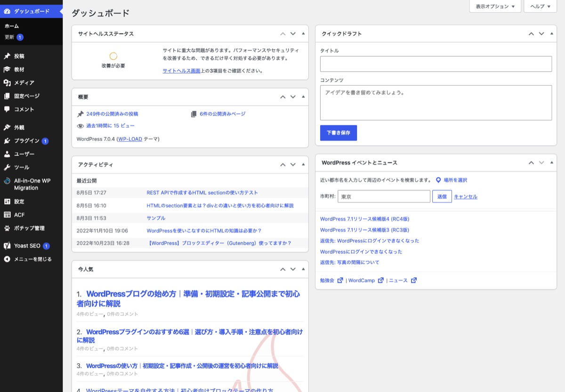Click the plug icon beside プラグイン
Image resolution: width=565 pixels, height=392 pixels.
[x=7, y=141]
